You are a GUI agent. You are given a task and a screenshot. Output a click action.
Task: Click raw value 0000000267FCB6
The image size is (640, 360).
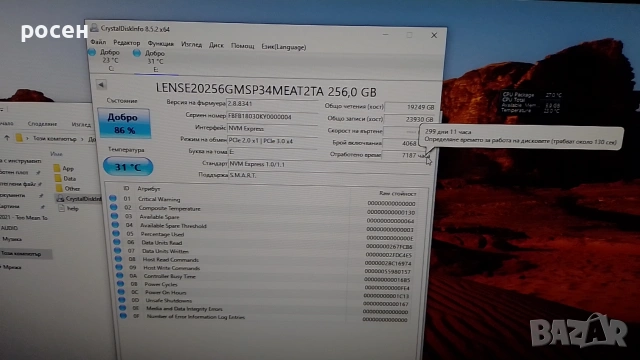pos(389,247)
